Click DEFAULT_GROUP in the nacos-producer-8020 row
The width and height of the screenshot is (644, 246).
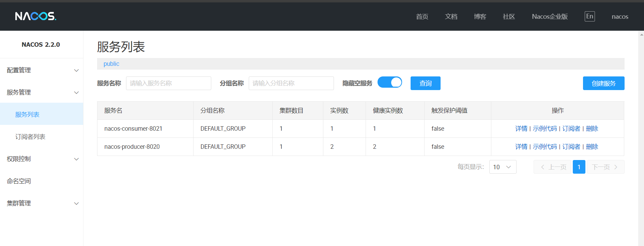pyautogui.click(x=223, y=147)
